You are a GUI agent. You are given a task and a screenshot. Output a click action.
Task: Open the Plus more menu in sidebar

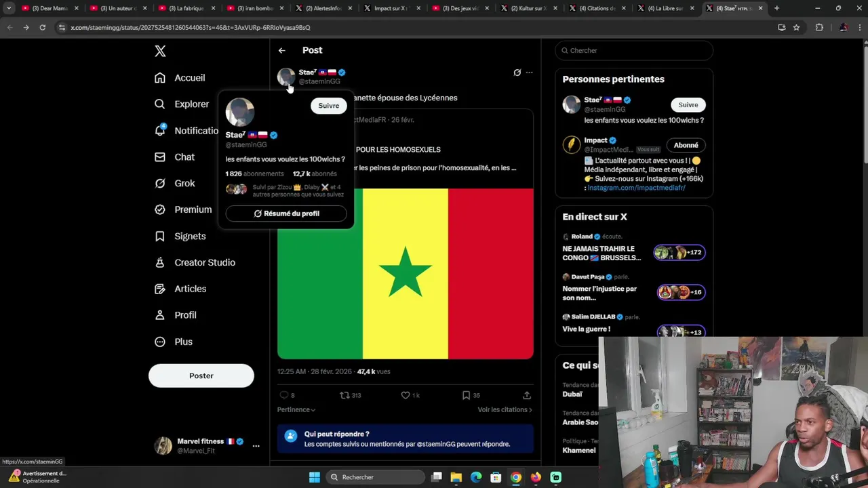(x=160, y=342)
